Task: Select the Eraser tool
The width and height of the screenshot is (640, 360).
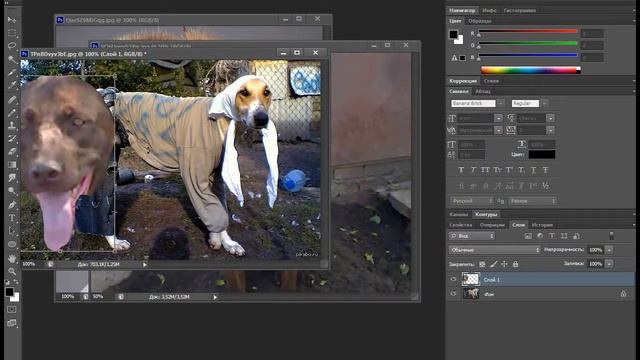Action: point(12,151)
